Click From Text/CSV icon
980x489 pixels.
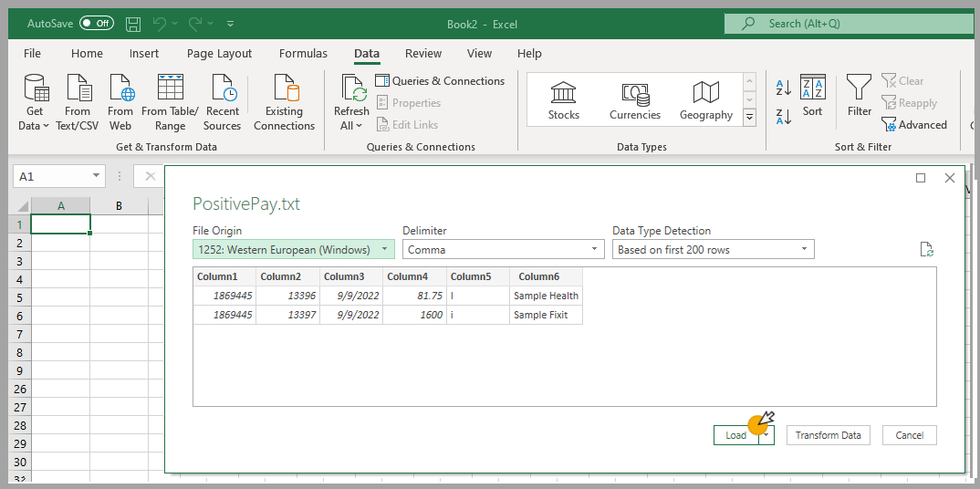coord(78,103)
